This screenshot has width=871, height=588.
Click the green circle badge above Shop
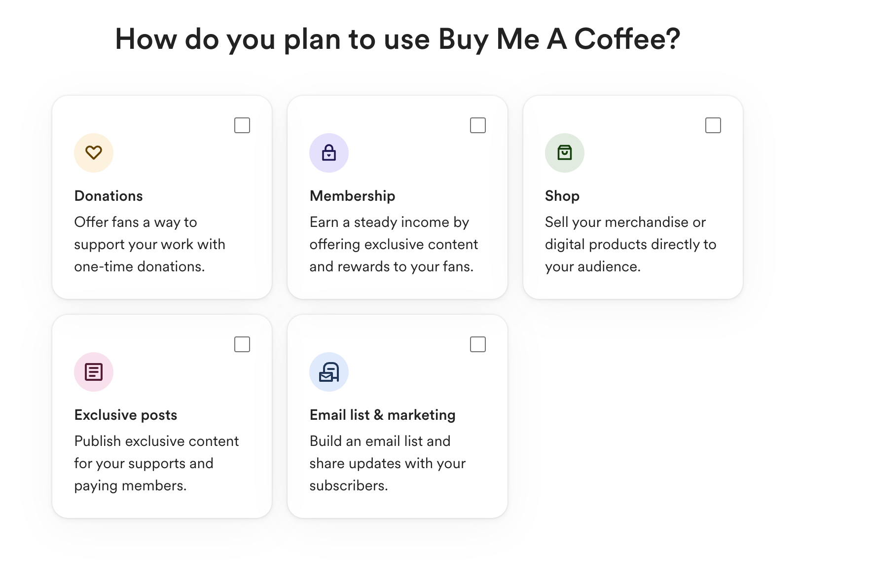tap(564, 153)
